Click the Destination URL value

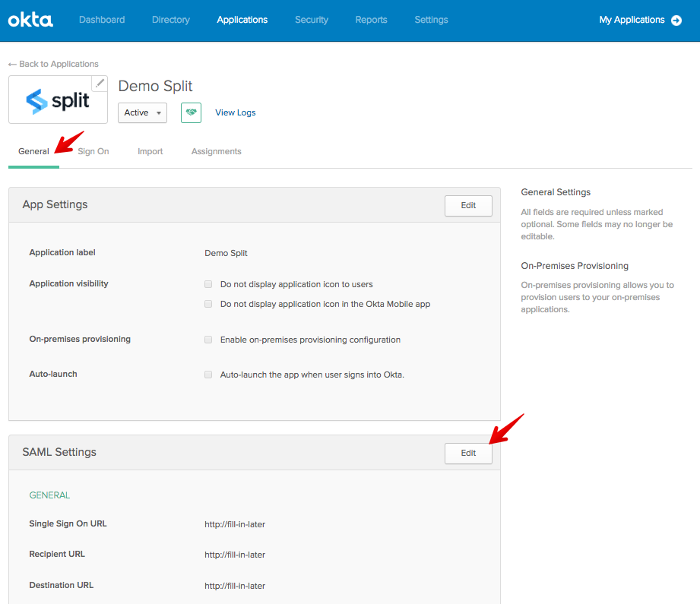pos(235,586)
